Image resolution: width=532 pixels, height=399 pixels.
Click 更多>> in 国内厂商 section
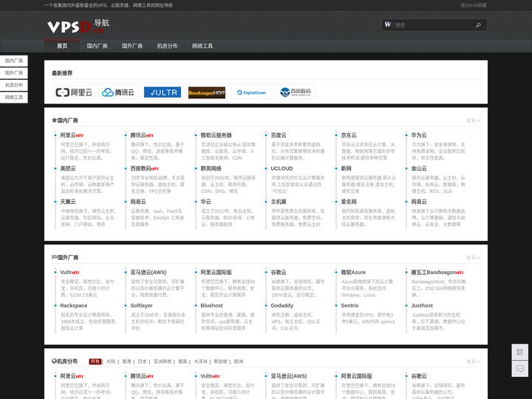point(474,120)
